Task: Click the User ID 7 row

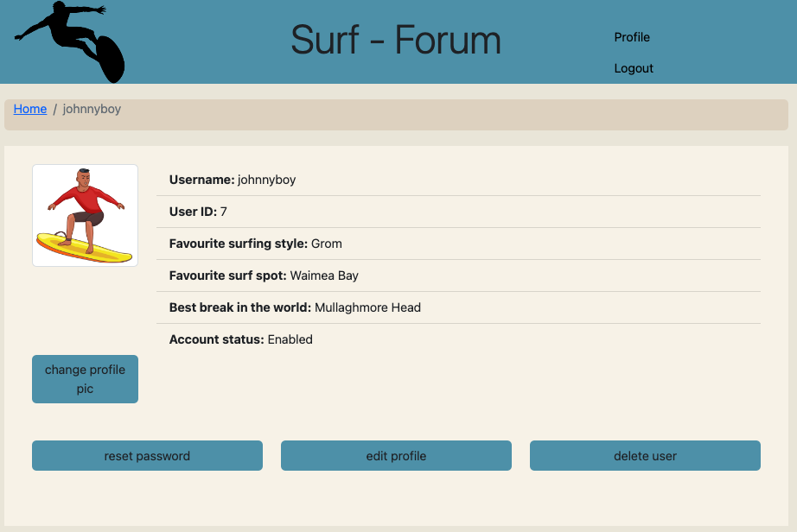Action: pyautogui.click(x=464, y=212)
